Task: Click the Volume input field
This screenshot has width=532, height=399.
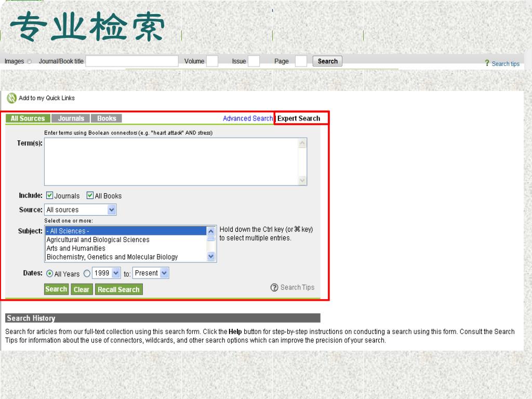Action: (212, 61)
